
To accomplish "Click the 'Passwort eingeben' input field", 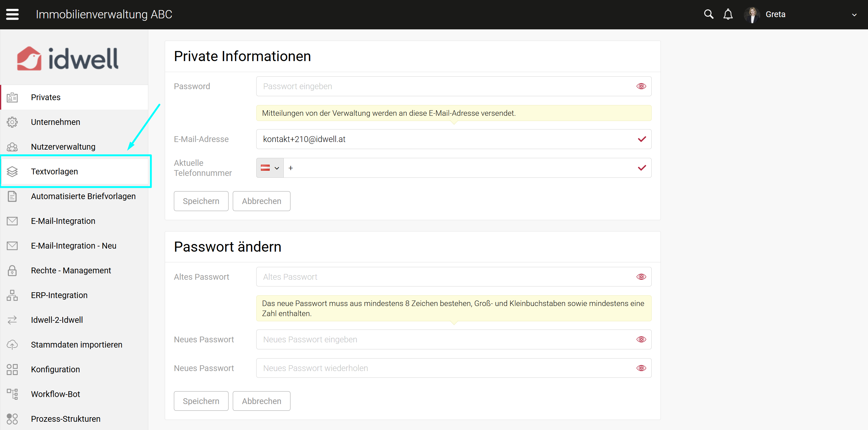I will point(454,86).
